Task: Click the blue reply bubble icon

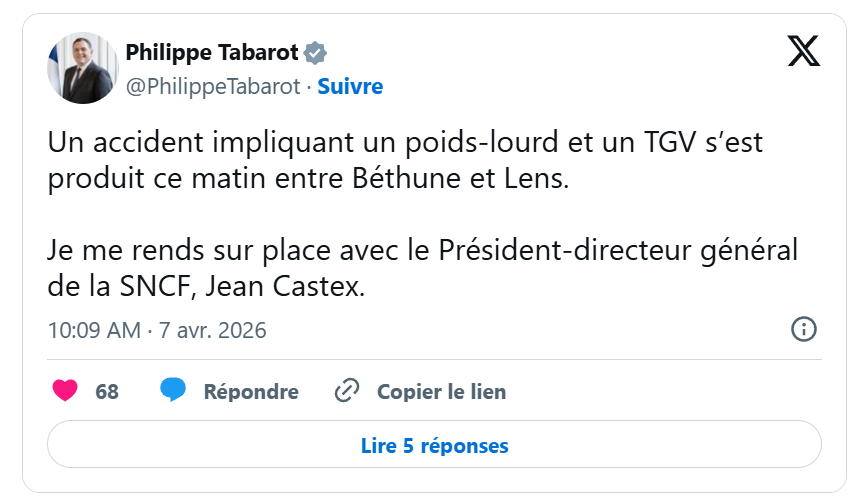Action: point(174,391)
